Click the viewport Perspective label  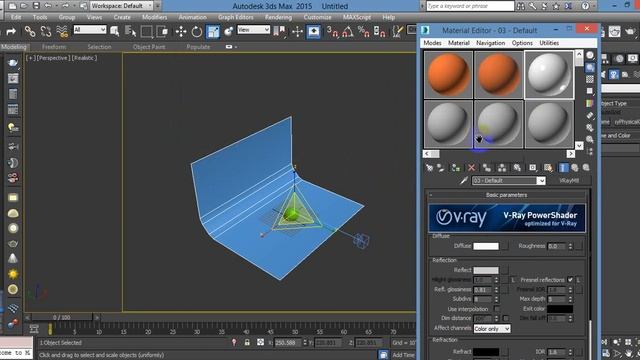53,58
